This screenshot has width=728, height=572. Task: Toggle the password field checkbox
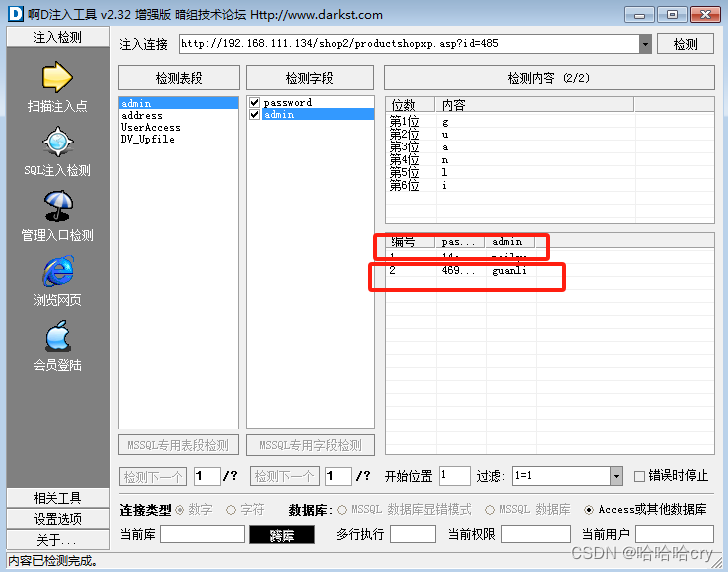click(254, 102)
